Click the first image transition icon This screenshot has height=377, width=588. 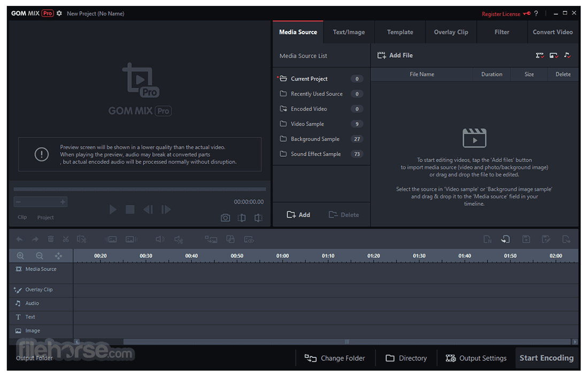pos(111,240)
